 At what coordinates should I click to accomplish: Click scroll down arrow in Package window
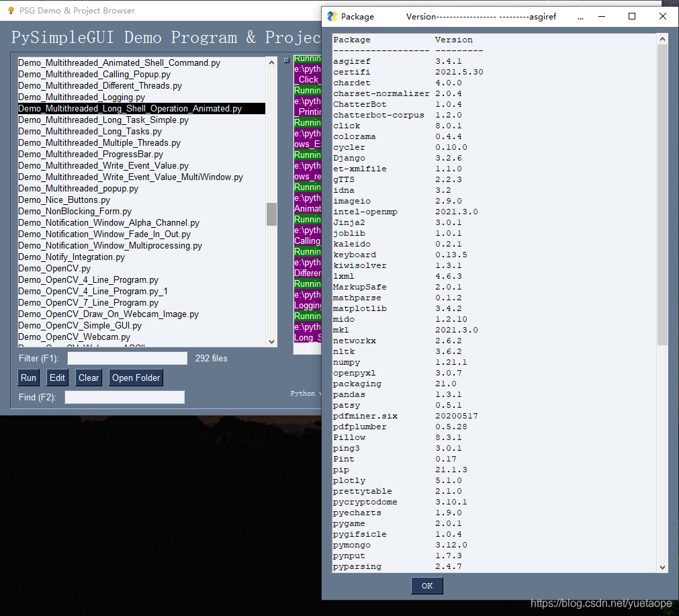[662, 567]
